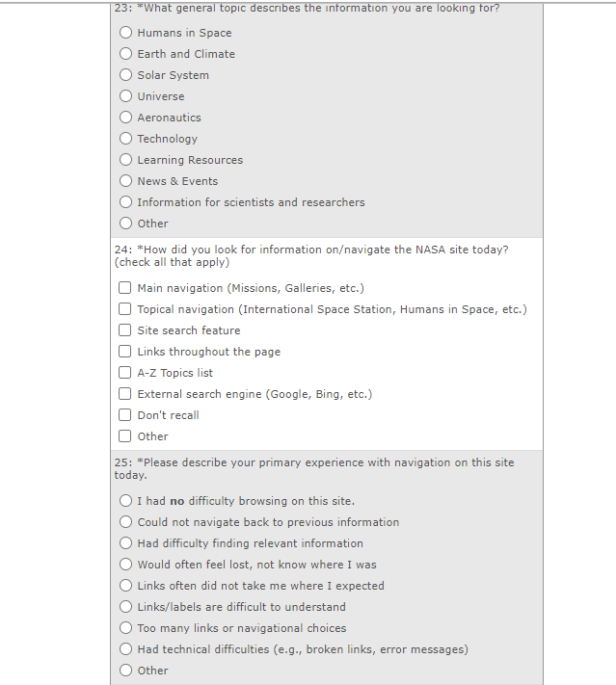
Task: Tick the Topical navigation checkbox
Action: 125,309
